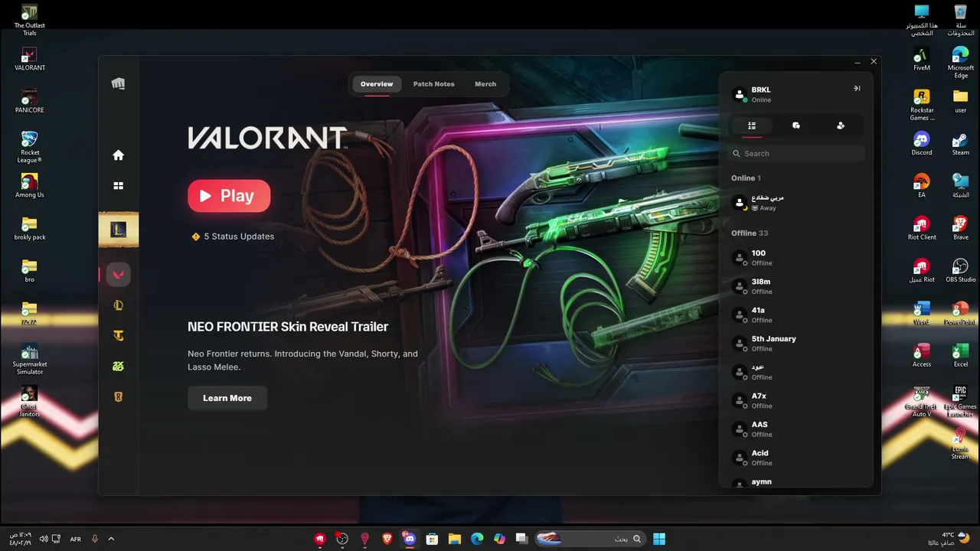Select the Access desktop shortcut
Screen dimensions: 980x551
coord(922,355)
